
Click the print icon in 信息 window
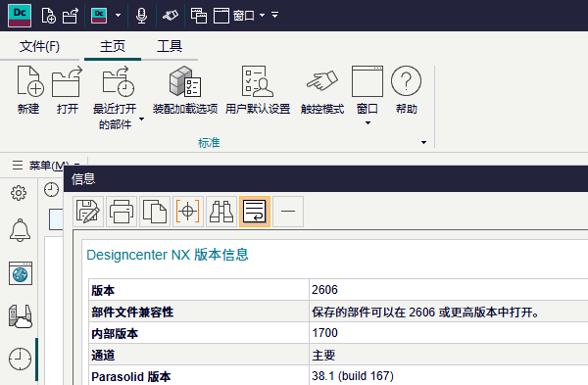tap(122, 212)
